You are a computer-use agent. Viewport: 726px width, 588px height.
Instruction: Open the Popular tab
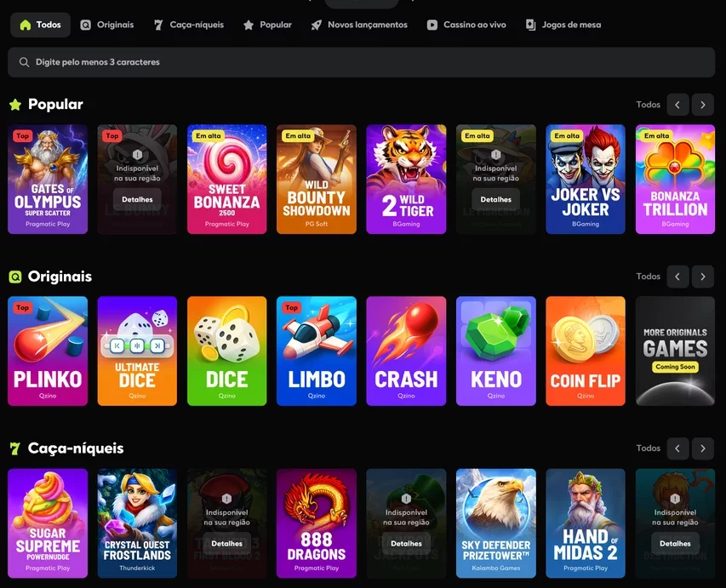tap(267, 25)
